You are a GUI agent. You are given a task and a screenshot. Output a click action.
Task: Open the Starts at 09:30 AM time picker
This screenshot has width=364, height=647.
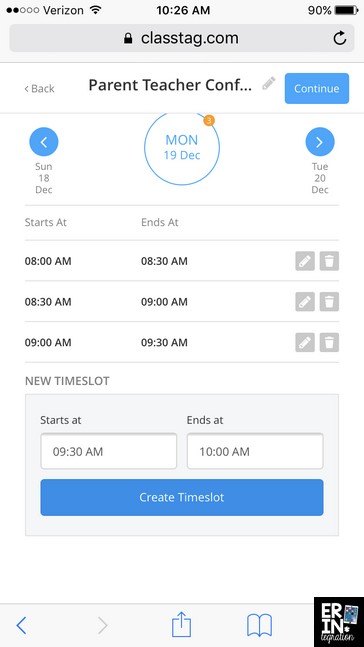pos(109,451)
